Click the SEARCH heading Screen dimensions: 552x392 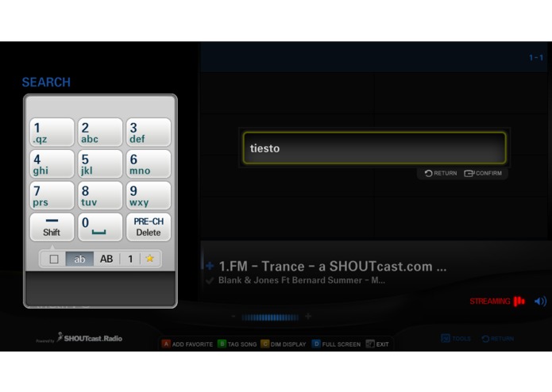(46, 83)
